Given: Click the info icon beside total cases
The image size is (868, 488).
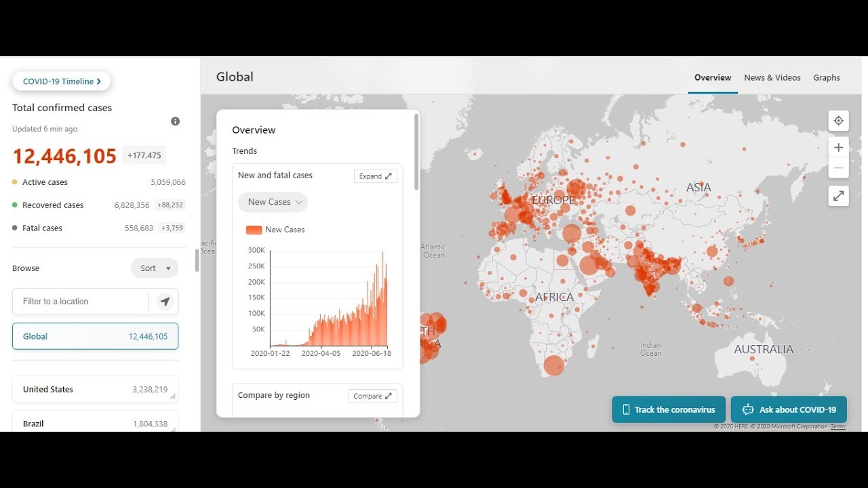Looking at the screenshot, I should (175, 121).
